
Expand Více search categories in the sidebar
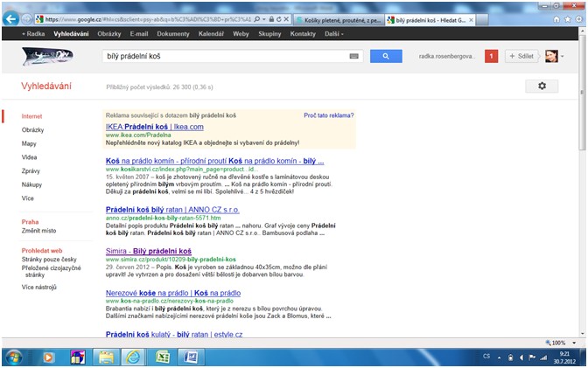point(28,198)
